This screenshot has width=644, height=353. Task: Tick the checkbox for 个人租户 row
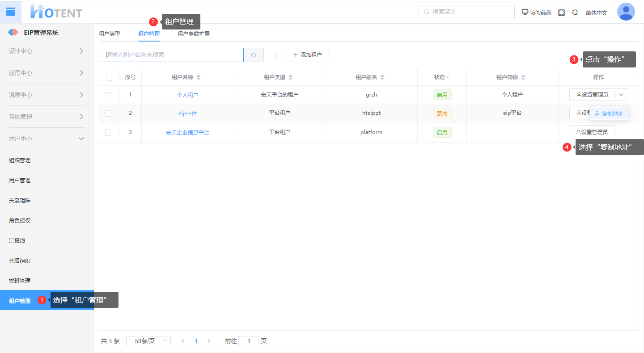(x=108, y=95)
